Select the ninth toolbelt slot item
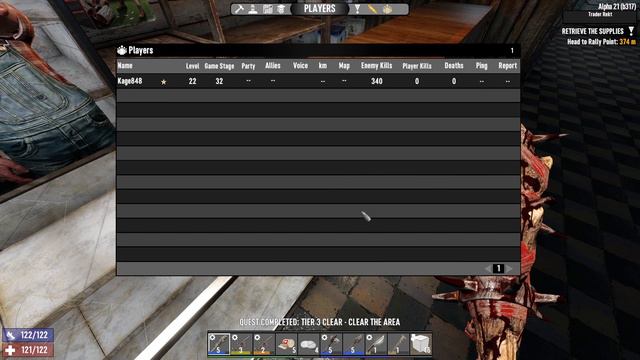This screenshot has width=640, height=360. point(398,344)
